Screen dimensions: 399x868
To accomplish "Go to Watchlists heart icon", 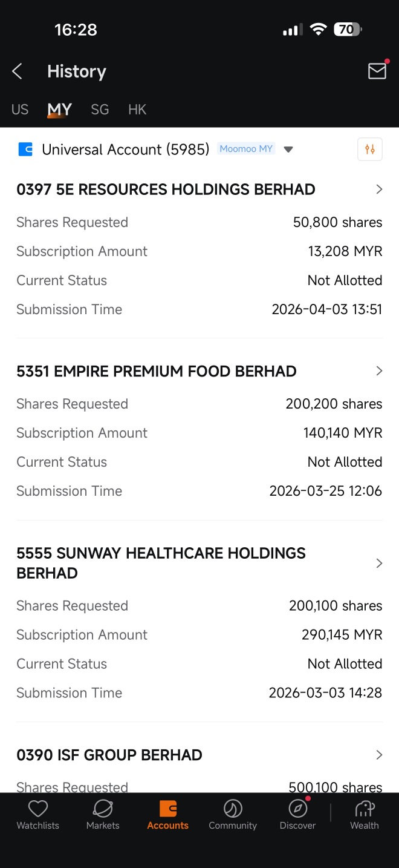I will coord(38,809).
